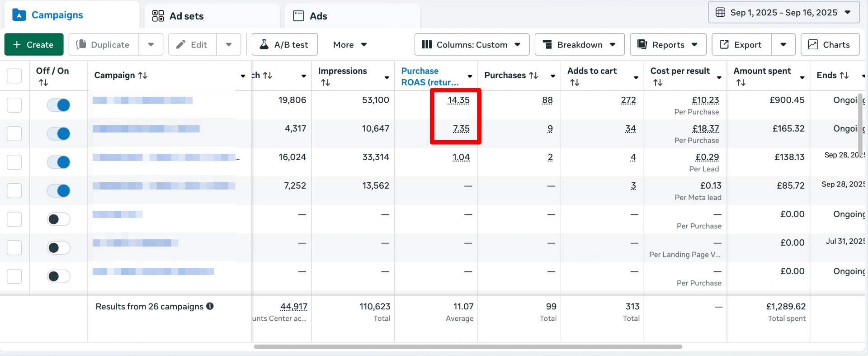Turn off the first campaign toggle

(x=59, y=105)
